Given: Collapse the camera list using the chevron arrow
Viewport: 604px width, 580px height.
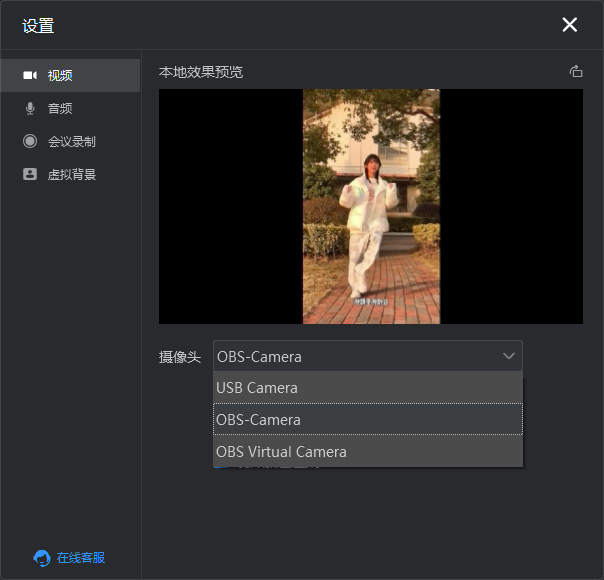Looking at the screenshot, I should click(x=508, y=356).
